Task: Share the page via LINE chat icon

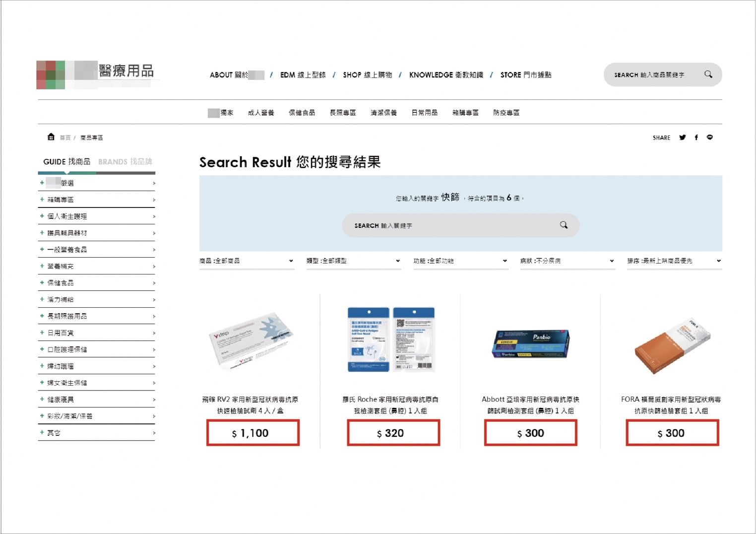Action: coord(710,137)
